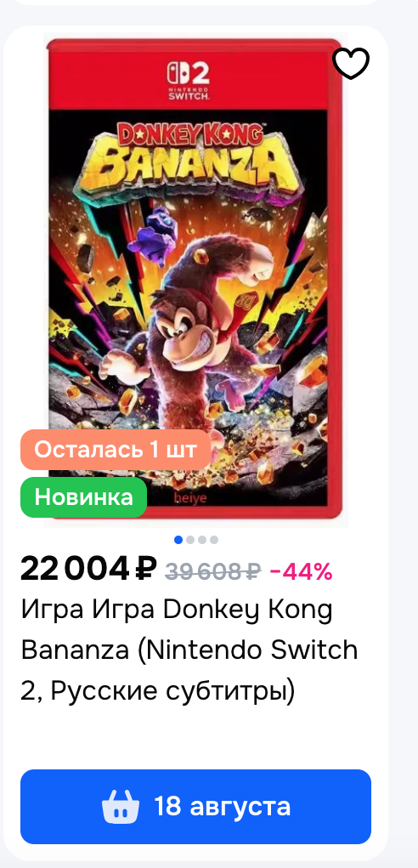The image size is (418, 868).
Task: Click the basket icon in the blue button
Action: [121, 807]
